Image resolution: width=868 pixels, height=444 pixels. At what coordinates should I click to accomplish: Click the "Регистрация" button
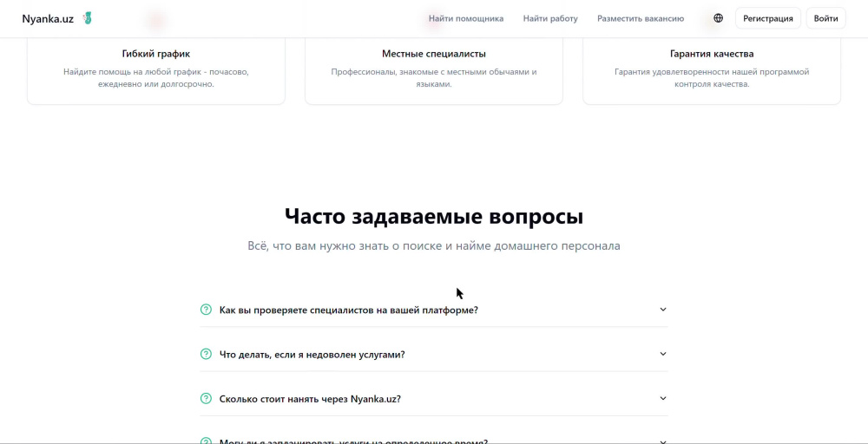(x=768, y=18)
